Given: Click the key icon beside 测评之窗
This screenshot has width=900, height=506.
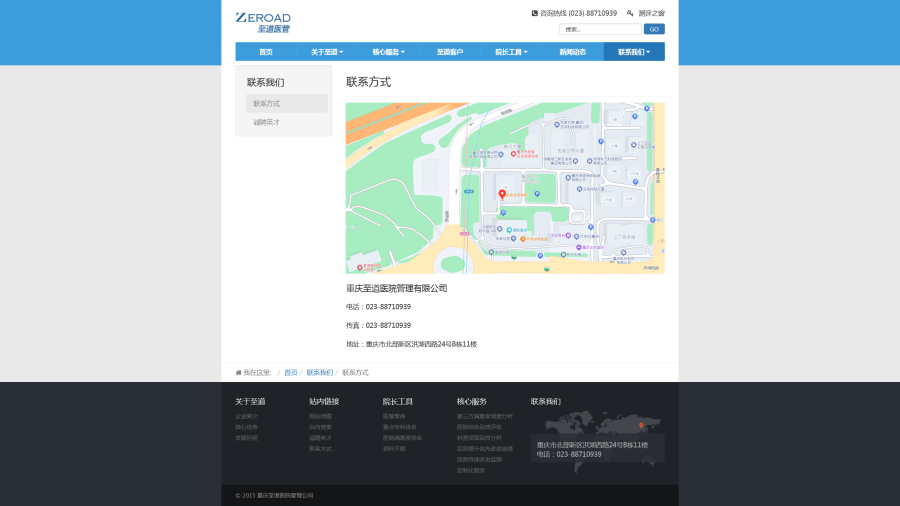Looking at the screenshot, I should point(630,13).
